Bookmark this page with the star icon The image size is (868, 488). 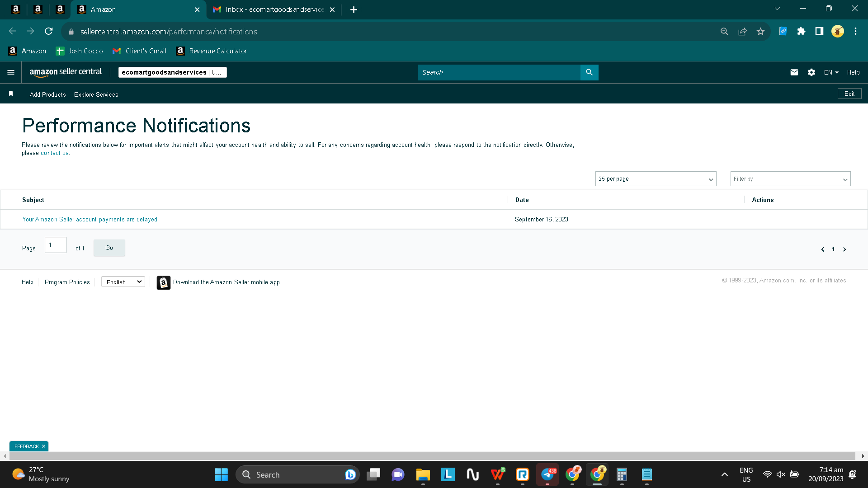[x=760, y=31]
